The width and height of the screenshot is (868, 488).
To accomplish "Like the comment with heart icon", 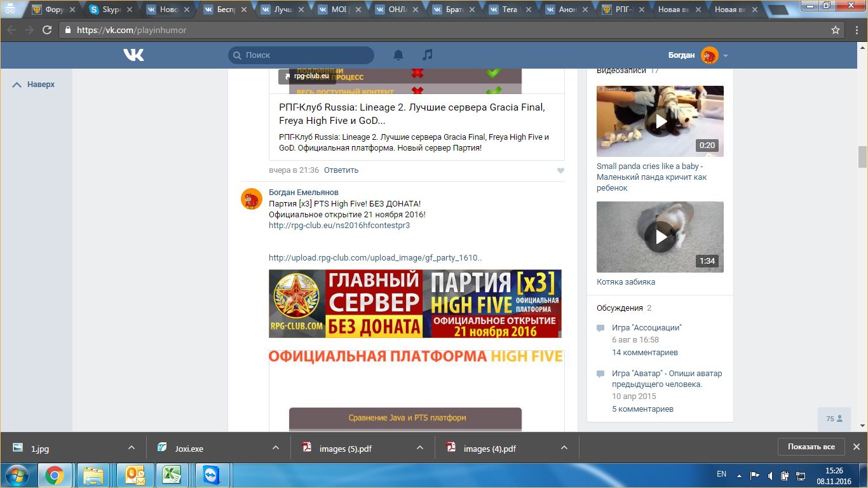I will pos(560,170).
